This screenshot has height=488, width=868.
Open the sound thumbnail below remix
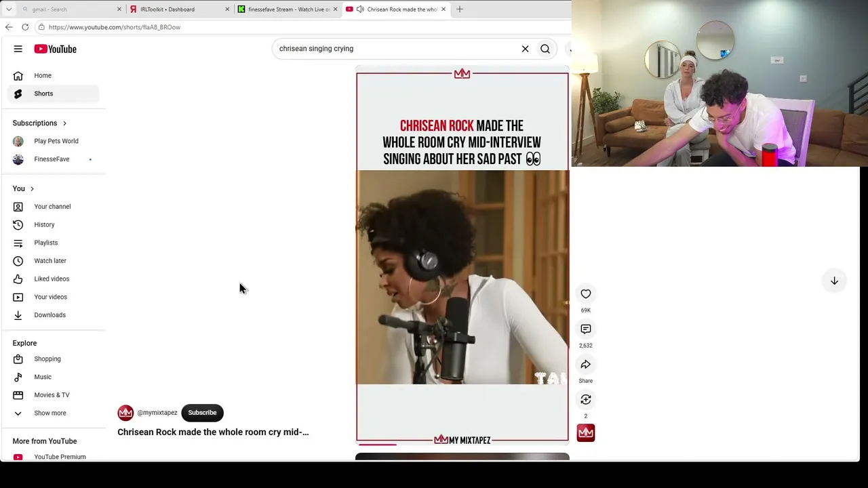[x=586, y=432]
